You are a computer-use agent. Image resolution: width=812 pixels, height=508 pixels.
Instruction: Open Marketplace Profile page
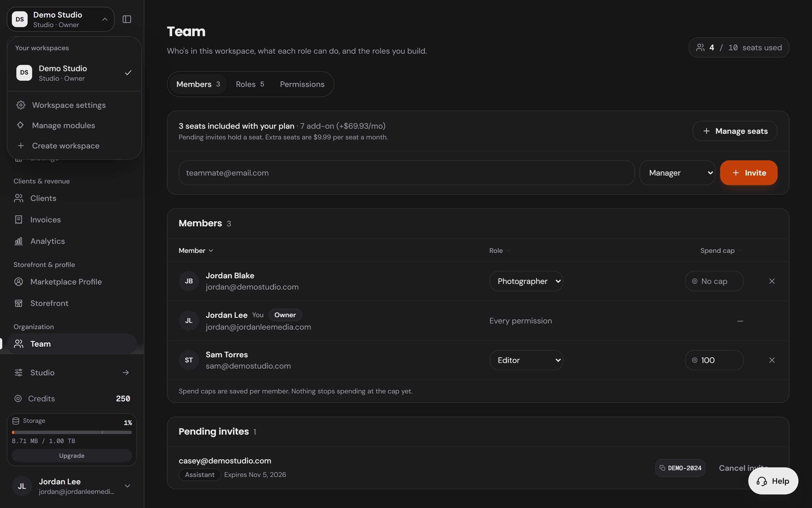[x=72, y=282]
